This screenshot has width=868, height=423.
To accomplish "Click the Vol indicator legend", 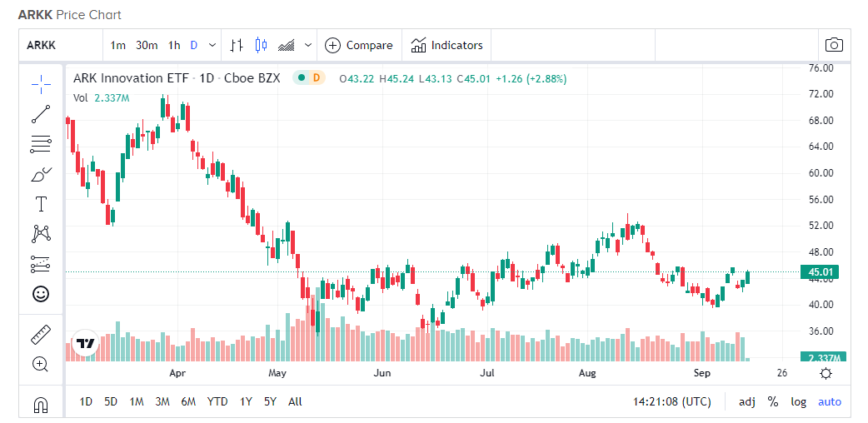I will tap(102, 98).
